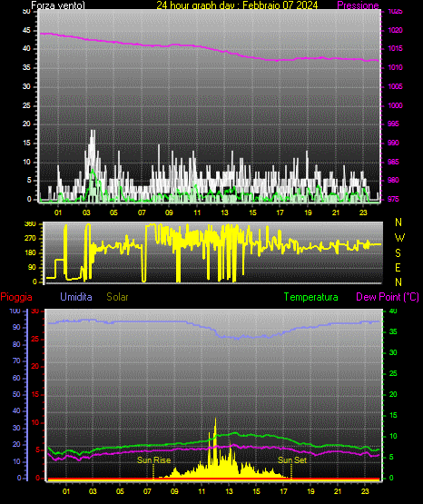Image resolution: width=423 pixels, height=504 pixels.
Task: Click the '45' wind speed axis value
Action: (26, 30)
